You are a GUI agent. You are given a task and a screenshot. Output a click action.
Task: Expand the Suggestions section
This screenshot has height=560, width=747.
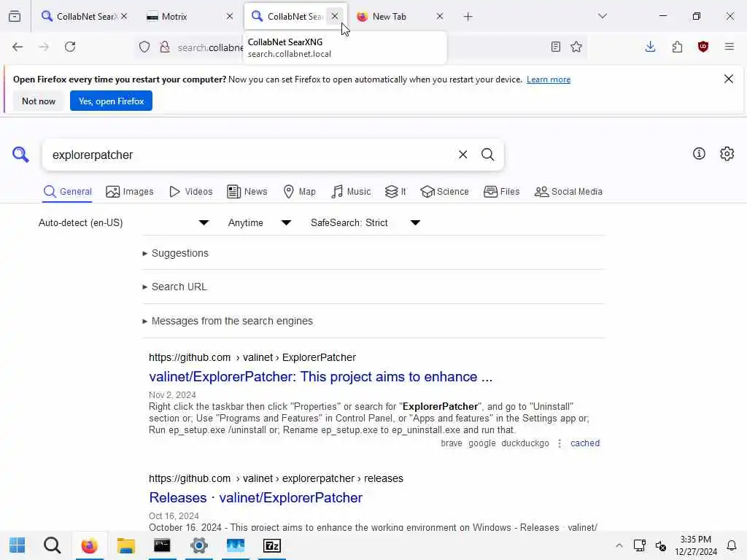179,253
